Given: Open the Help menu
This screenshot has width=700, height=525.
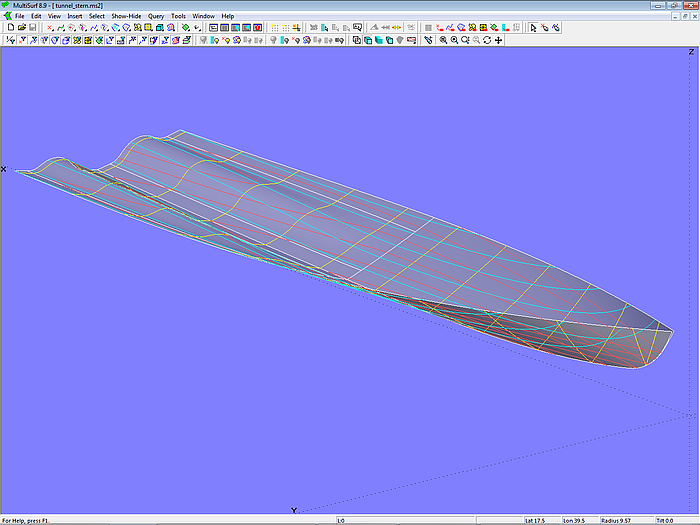Looking at the screenshot, I should click(228, 16).
